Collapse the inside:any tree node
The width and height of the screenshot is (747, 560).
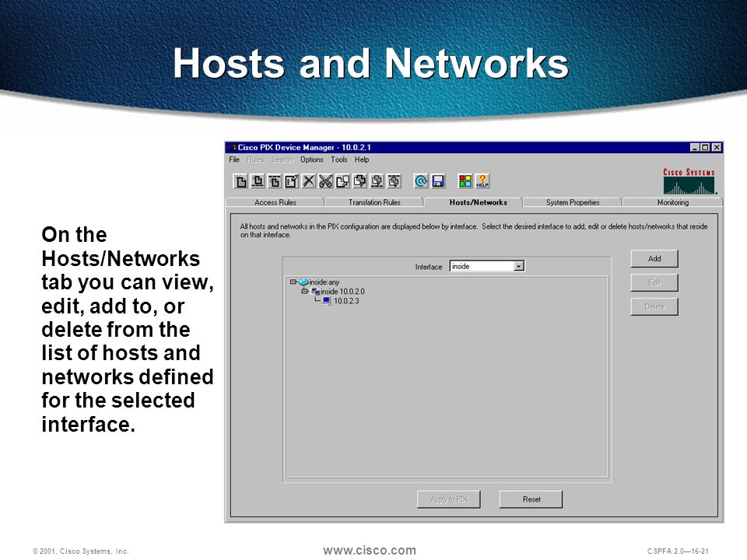pos(293,282)
